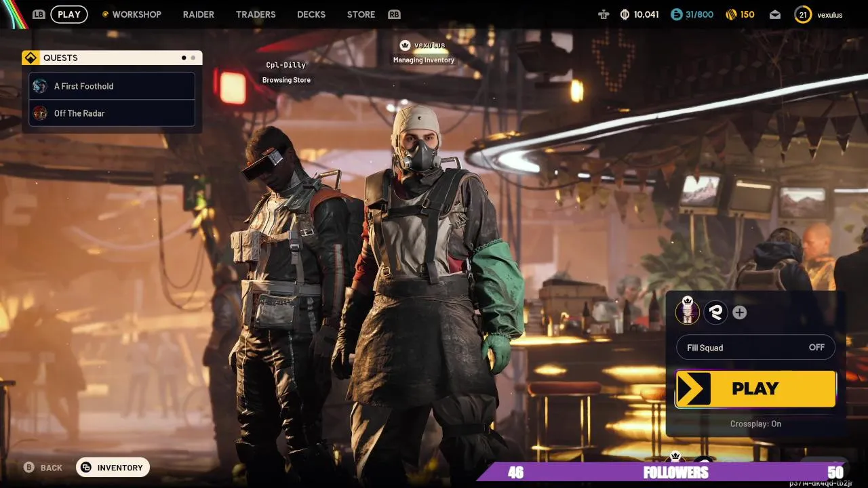Image resolution: width=868 pixels, height=488 pixels.
Task: Click the orange dot beside WORKSHOP
Action: pyautogui.click(x=105, y=14)
